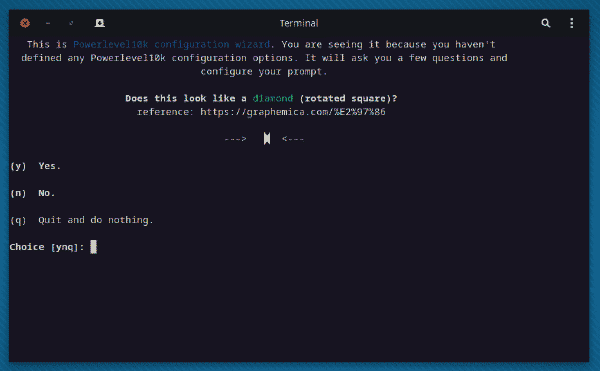The height and width of the screenshot is (371, 600).
Task: Click the 'Powerlevel10k configuration wizard' blue text
Action: tap(171, 44)
